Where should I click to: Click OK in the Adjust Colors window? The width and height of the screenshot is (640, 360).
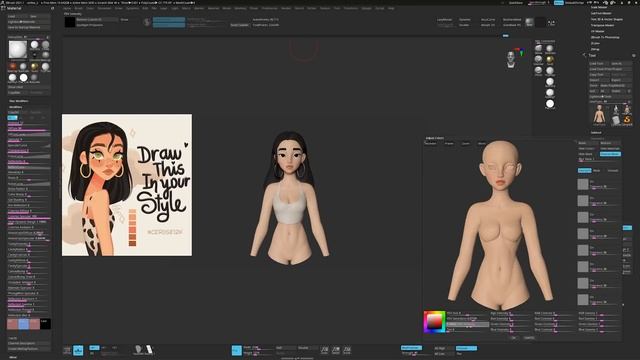point(513,338)
